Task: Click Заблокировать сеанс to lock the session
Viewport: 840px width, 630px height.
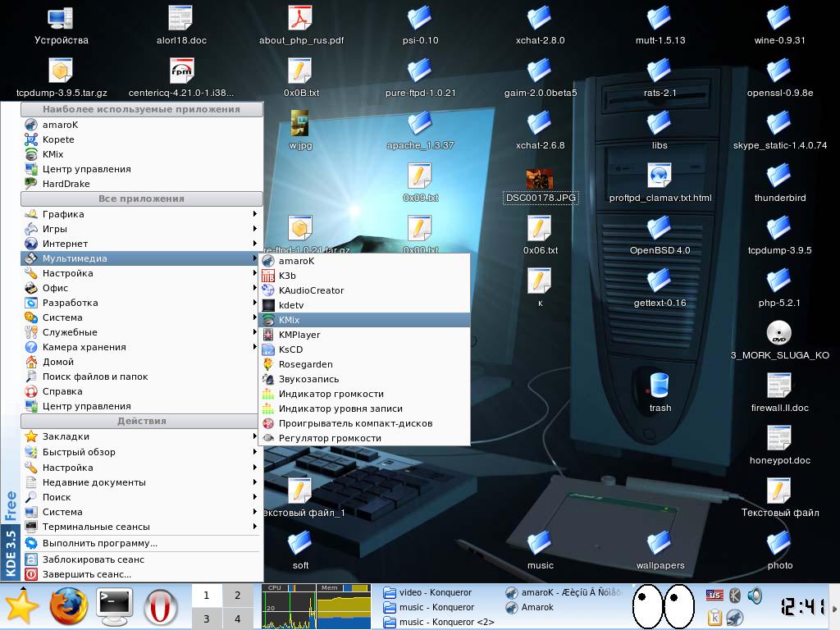Action: pos(141,559)
